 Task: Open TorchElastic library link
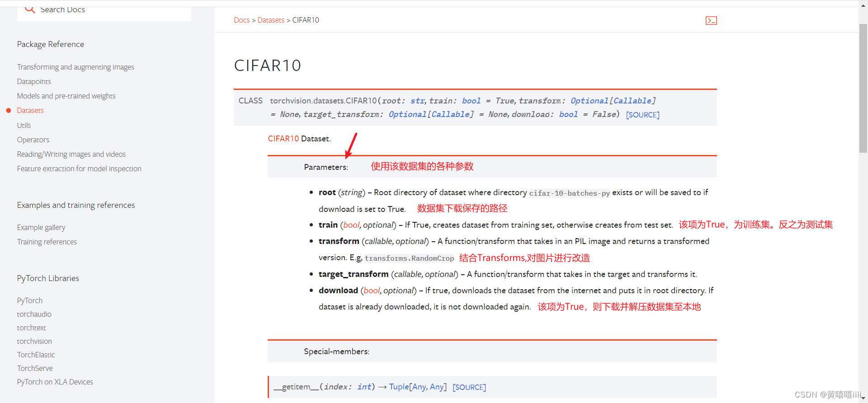[x=36, y=355]
